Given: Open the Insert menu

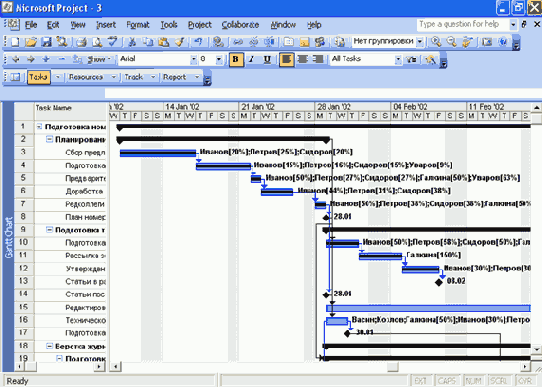Looking at the screenshot, I should [106, 25].
